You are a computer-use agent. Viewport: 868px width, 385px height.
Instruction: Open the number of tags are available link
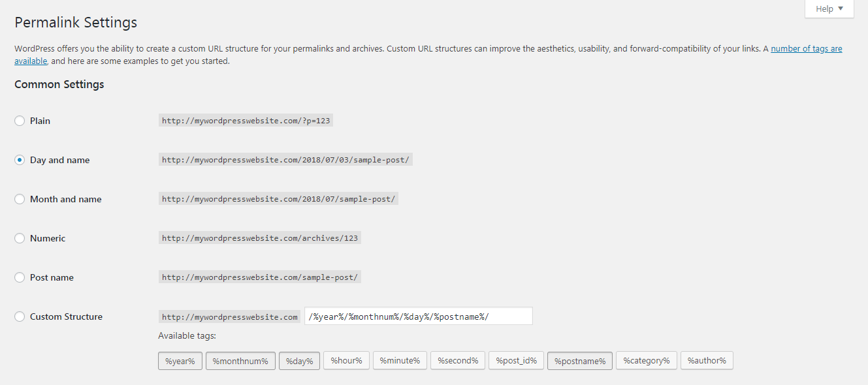(806, 48)
